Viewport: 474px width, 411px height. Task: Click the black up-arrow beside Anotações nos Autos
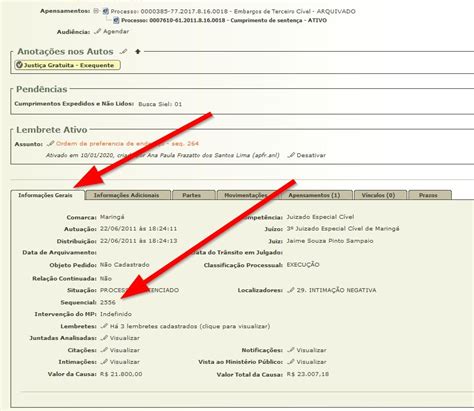(x=138, y=51)
